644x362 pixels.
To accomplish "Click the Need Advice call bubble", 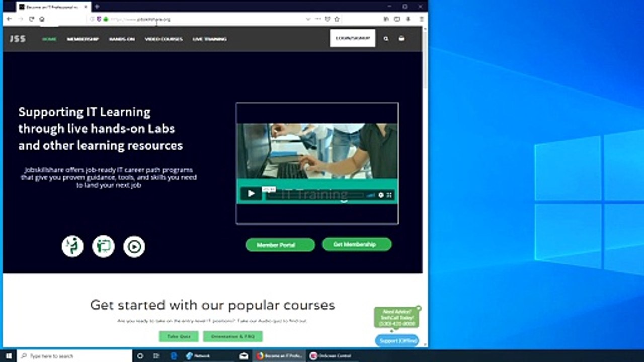I will click(x=396, y=318).
